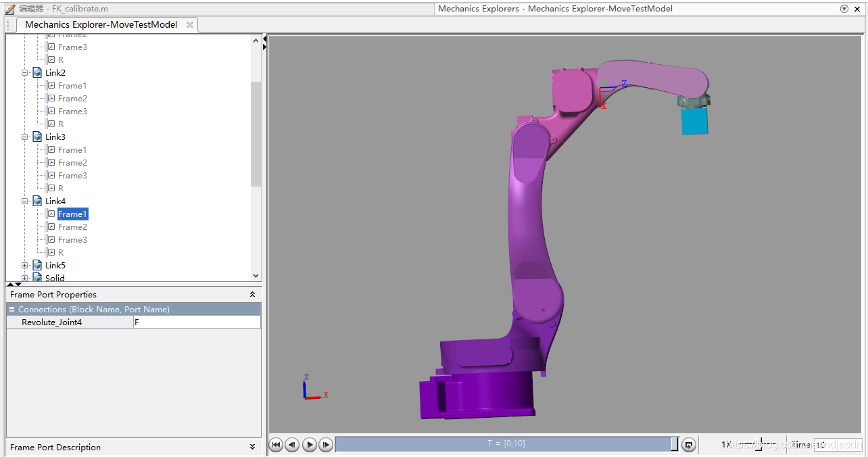The height and width of the screenshot is (457, 868).
Task: Step forward one frame
Action: point(326,445)
